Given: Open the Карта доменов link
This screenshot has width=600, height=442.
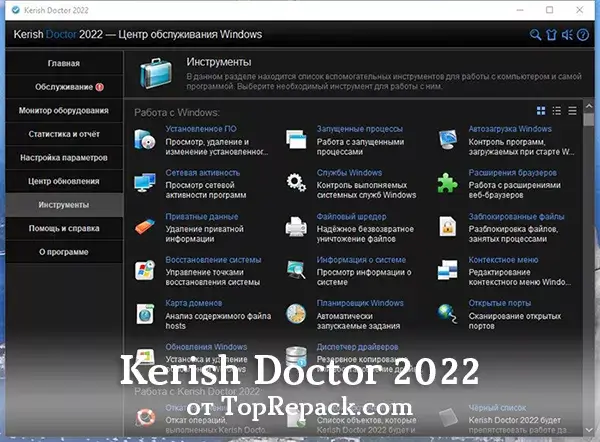Looking at the screenshot, I should (194, 303).
